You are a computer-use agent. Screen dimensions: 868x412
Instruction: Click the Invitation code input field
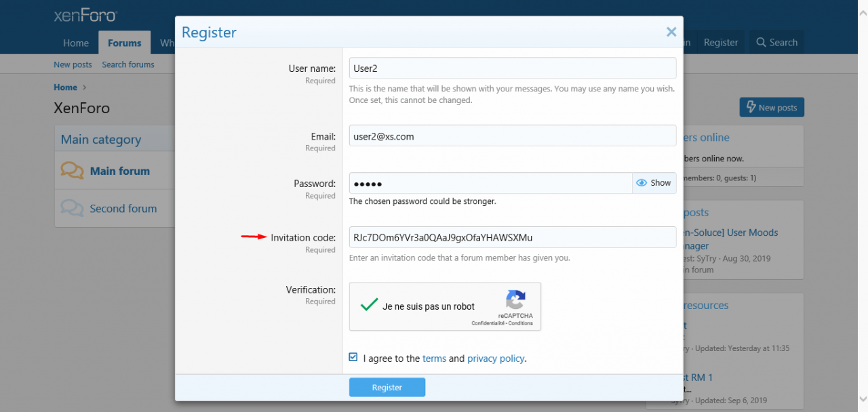click(512, 238)
